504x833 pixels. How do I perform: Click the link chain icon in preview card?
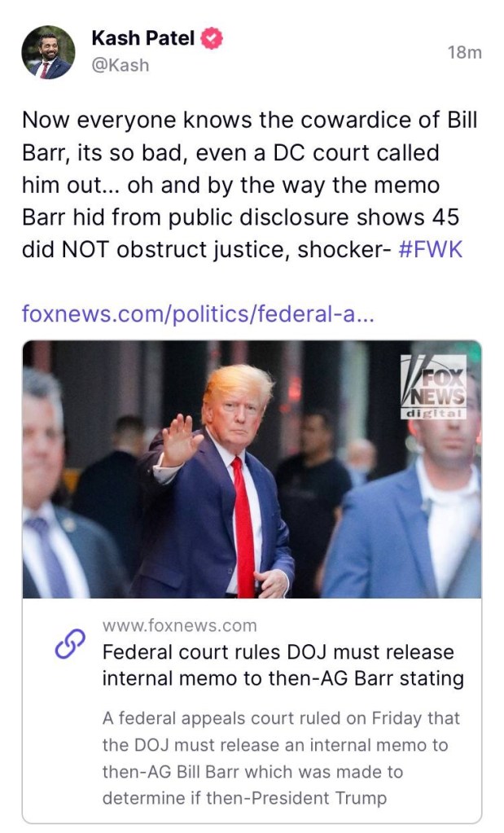70,644
